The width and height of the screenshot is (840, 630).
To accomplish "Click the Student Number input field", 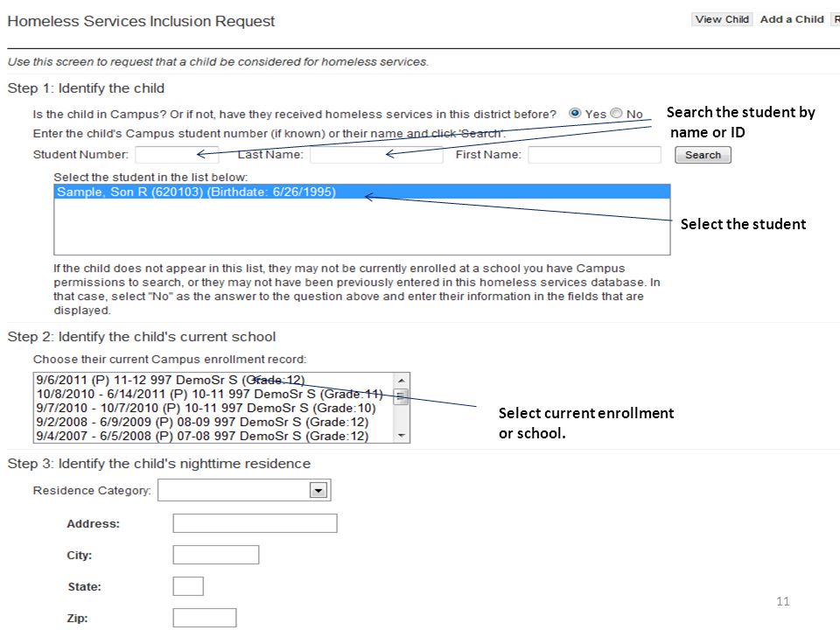I will (x=177, y=155).
